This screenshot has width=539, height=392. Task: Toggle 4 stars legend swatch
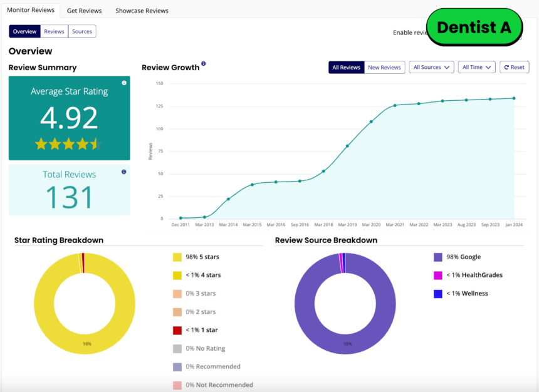pyautogui.click(x=177, y=275)
